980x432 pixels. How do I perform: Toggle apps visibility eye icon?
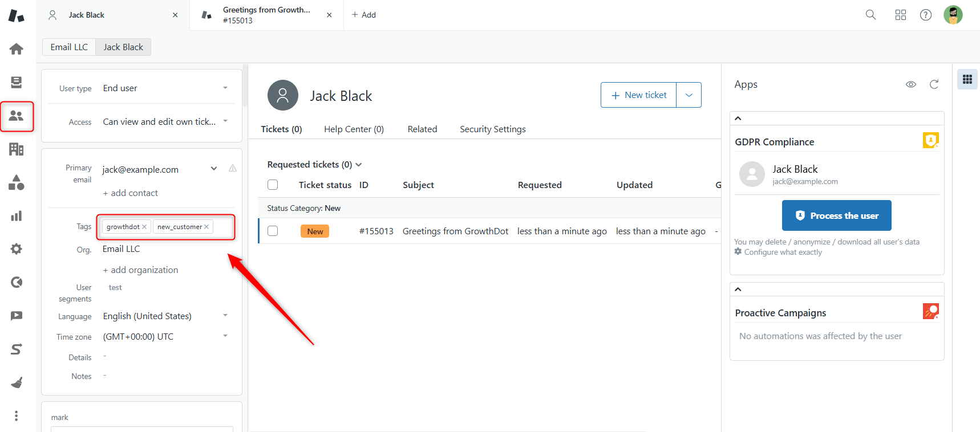tap(911, 84)
